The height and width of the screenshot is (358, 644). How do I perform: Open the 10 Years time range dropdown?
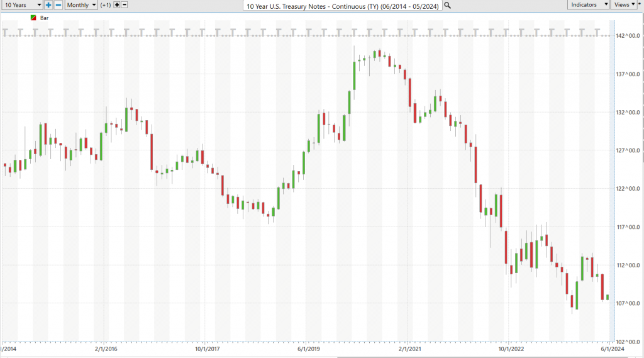point(22,5)
